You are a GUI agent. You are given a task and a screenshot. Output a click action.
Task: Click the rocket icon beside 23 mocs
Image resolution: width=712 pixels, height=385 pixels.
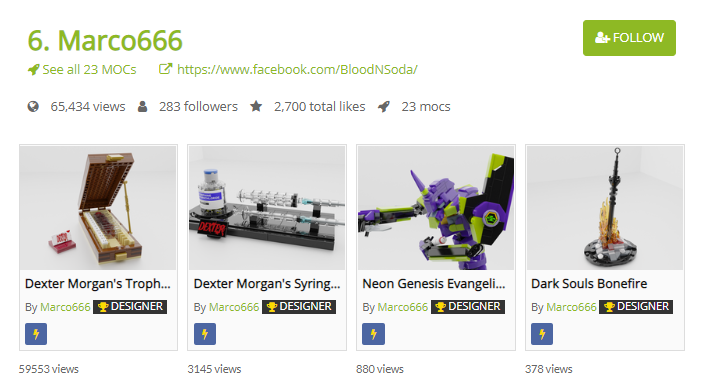click(x=384, y=107)
